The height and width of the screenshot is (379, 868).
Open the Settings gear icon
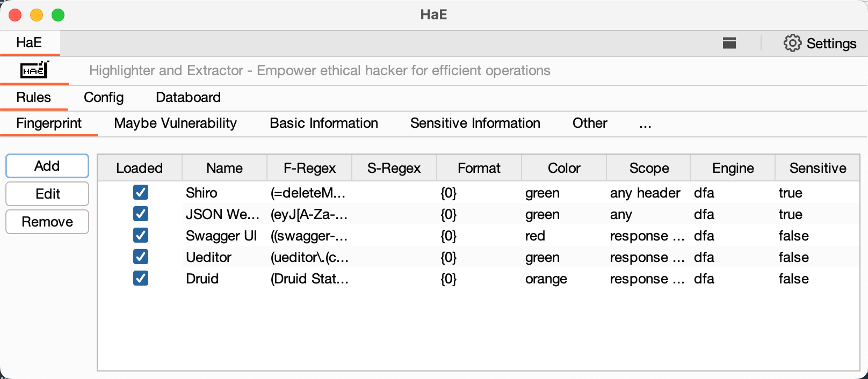coord(792,43)
